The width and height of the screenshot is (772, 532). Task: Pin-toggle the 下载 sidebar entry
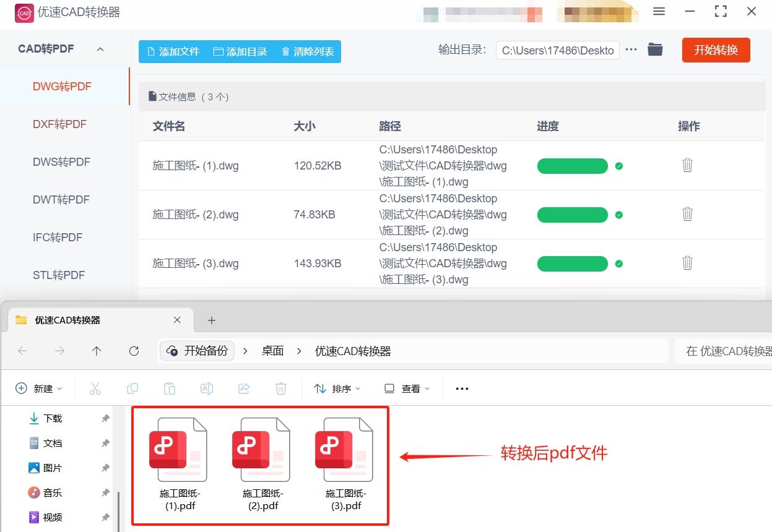coord(105,418)
